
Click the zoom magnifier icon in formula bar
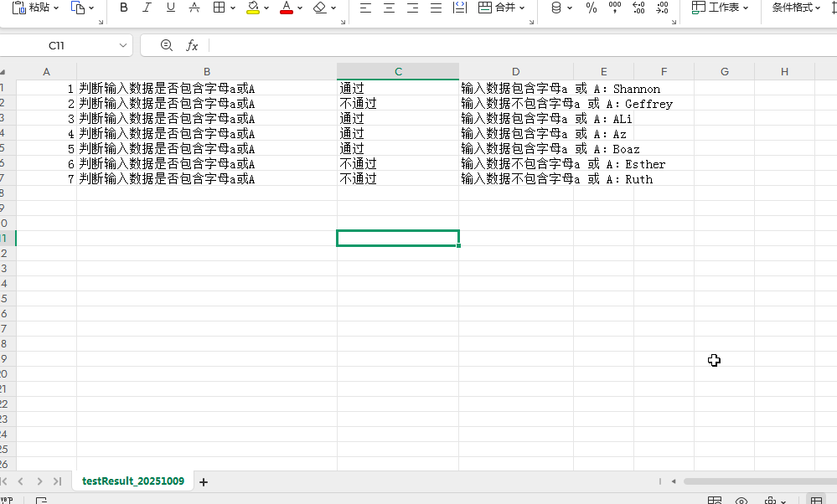(x=167, y=45)
